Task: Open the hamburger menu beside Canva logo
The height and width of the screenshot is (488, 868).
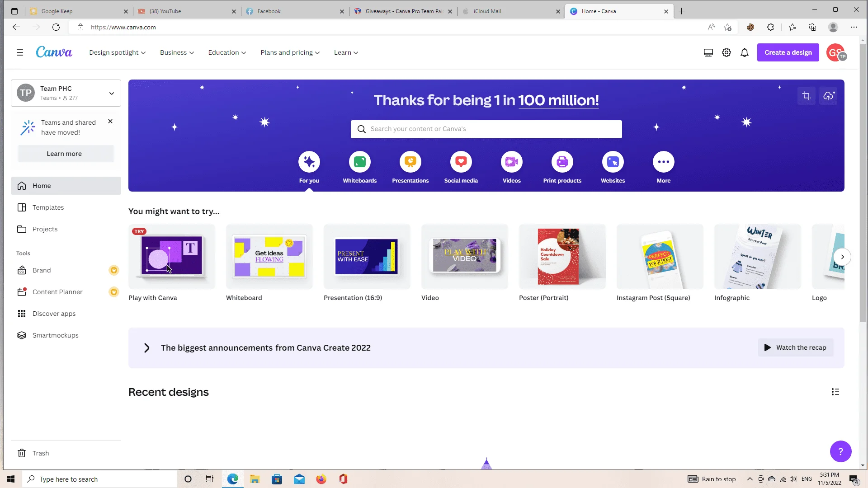Action: tap(20, 52)
